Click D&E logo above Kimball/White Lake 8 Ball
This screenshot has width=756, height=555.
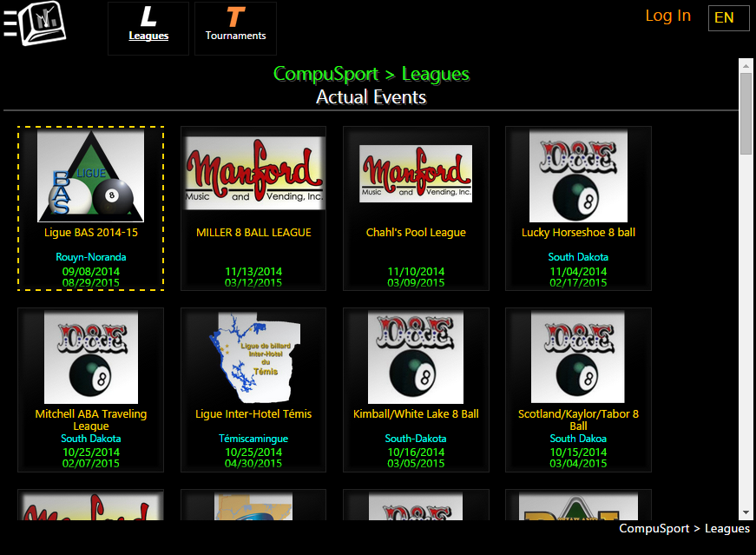416,357
